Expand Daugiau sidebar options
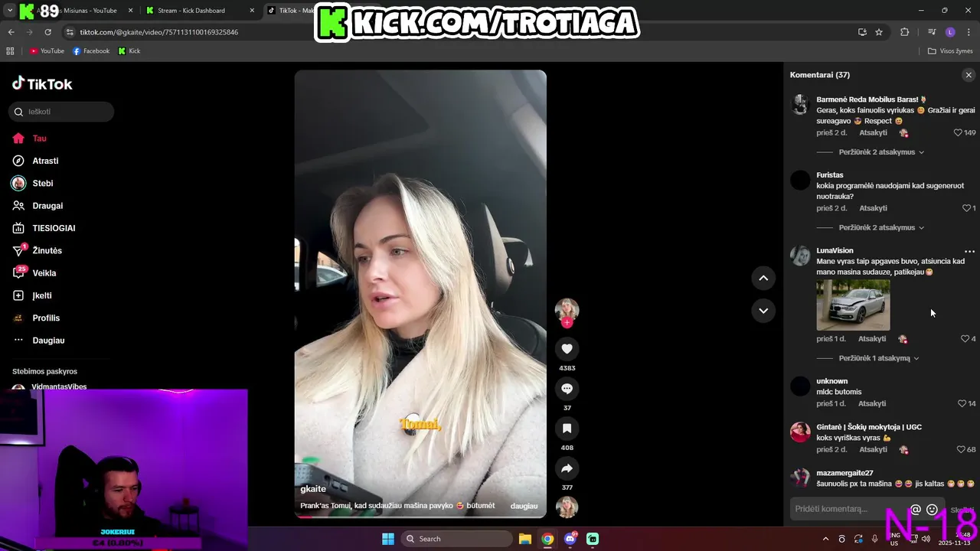The width and height of the screenshot is (980, 551). point(48,341)
